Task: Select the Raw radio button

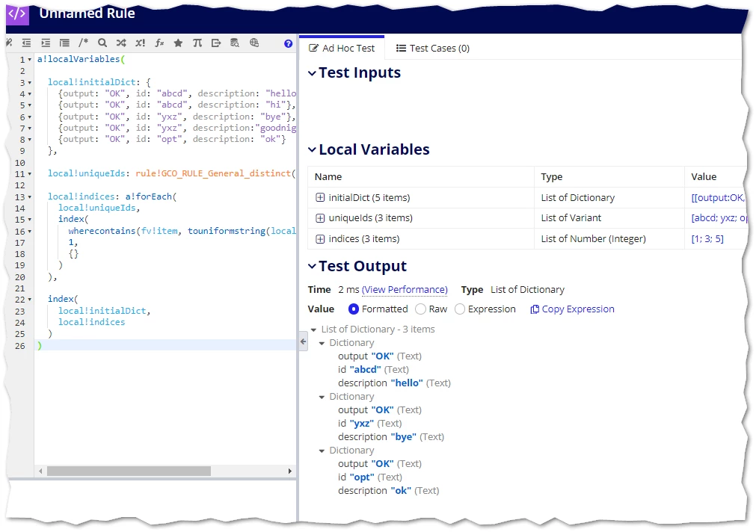Action: pos(420,309)
